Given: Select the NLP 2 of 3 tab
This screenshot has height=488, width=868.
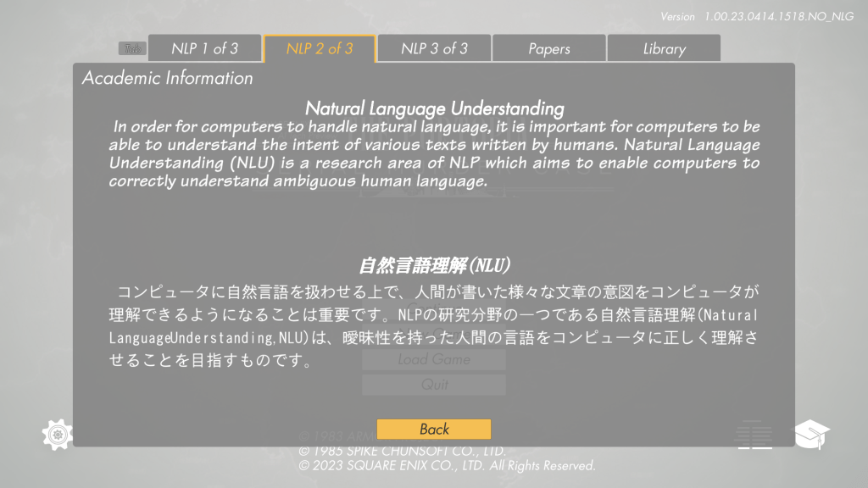Looking at the screenshot, I should (320, 48).
